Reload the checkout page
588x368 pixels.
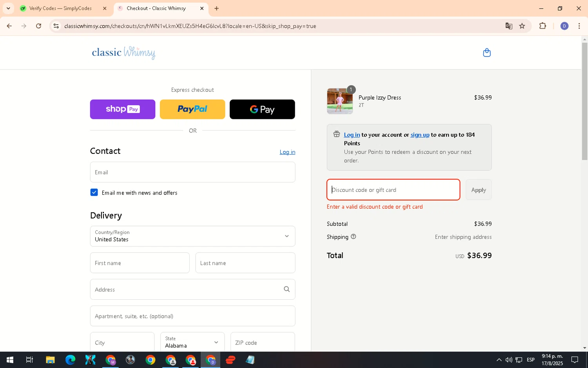[38, 26]
